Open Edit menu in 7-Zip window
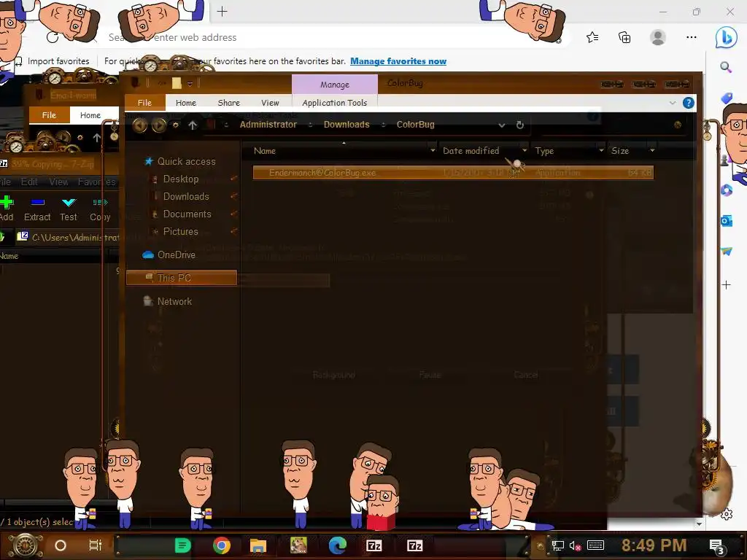 point(29,182)
